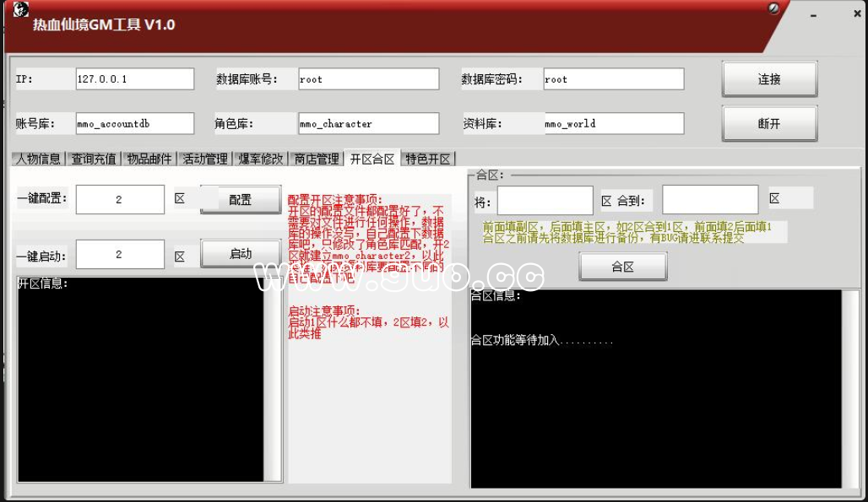Viewport: 868px width, 502px height.
Task: Go to the 爆率修改 tab
Action: click(x=260, y=159)
